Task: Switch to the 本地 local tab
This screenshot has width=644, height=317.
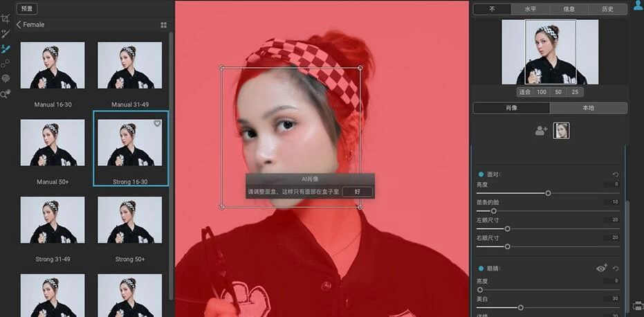Action: [x=588, y=108]
